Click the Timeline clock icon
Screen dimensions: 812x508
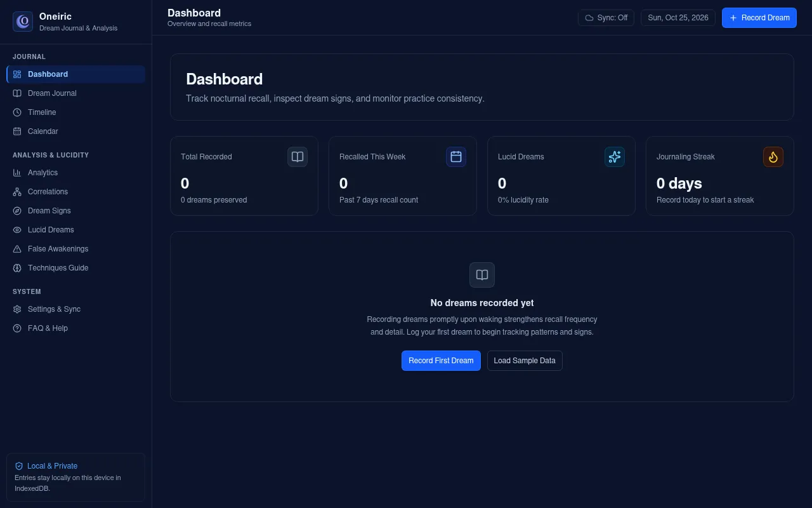pyautogui.click(x=17, y=112)
